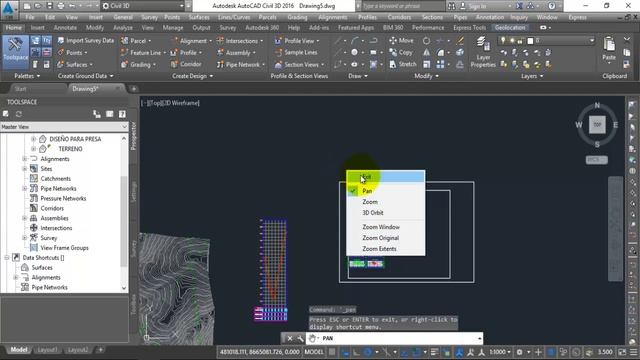Image resolution: width=640 pixels, height=360 pixels.
Task: Open the Master View dropdown
Action: point(64,127)
